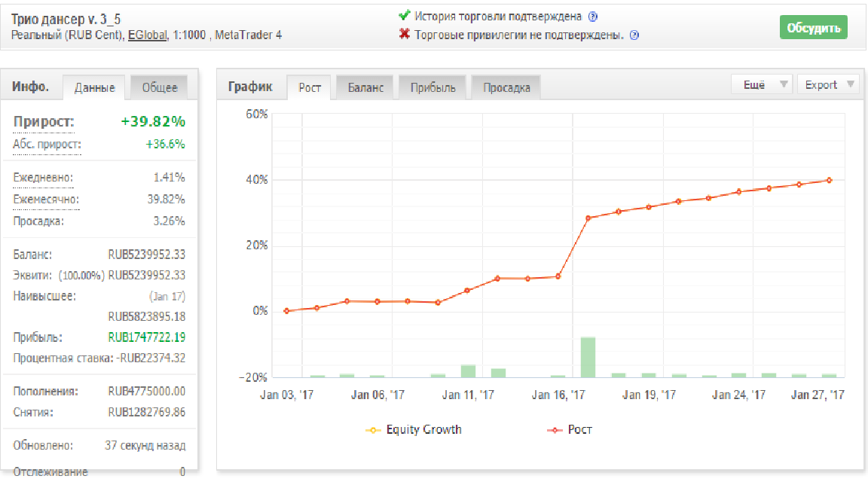This screenshot has width=868, height=488.
Task: Click the Обсудить button
Action: (x=813, y=28)
